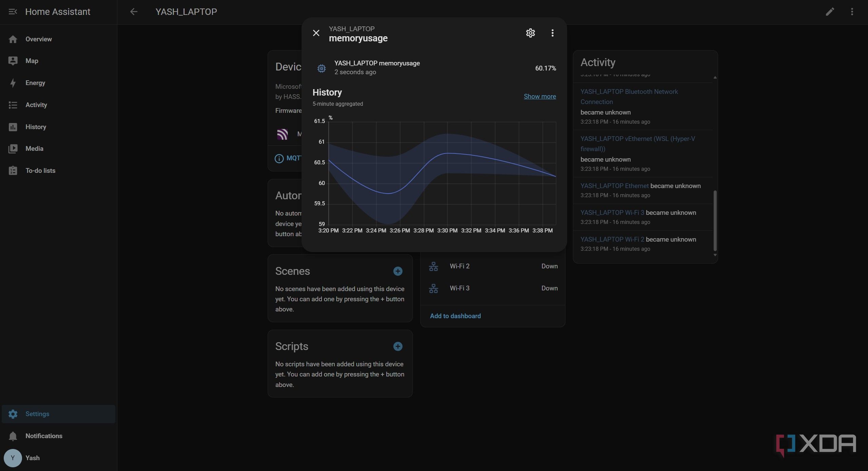Click the To-do clipboard icon
868x471 pixels.
13,171
